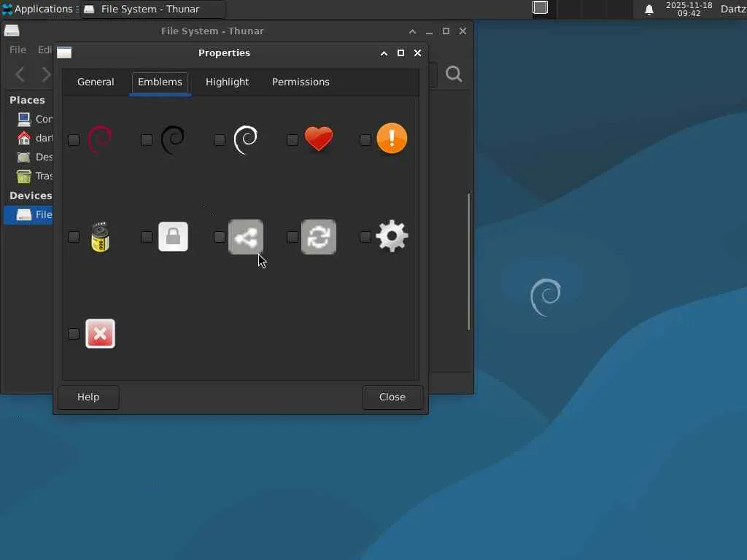747x560 pixels.
Task: Select File System under Devices
Action: point(28,215)
